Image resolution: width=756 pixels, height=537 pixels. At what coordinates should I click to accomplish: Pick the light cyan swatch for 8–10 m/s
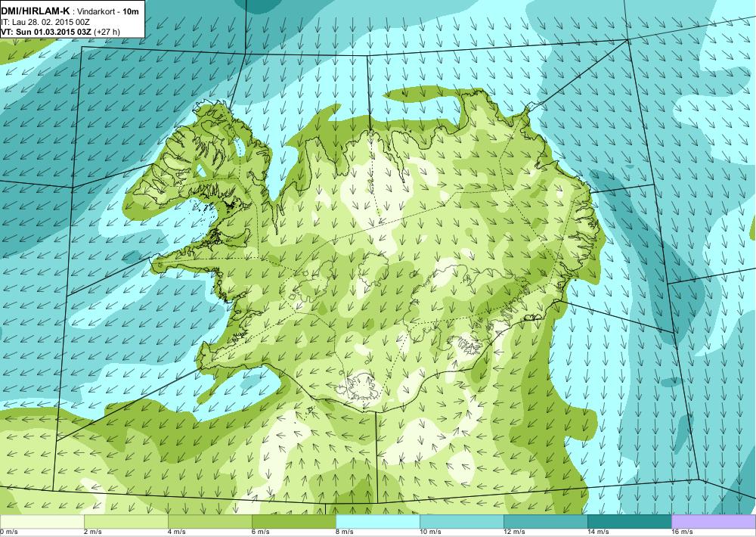[377, 522]
